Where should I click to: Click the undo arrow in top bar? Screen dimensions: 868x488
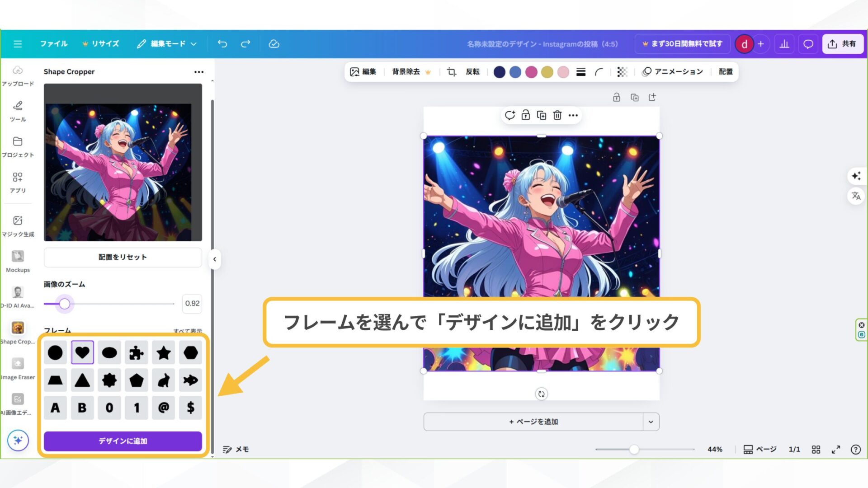[x=222, y=43]
